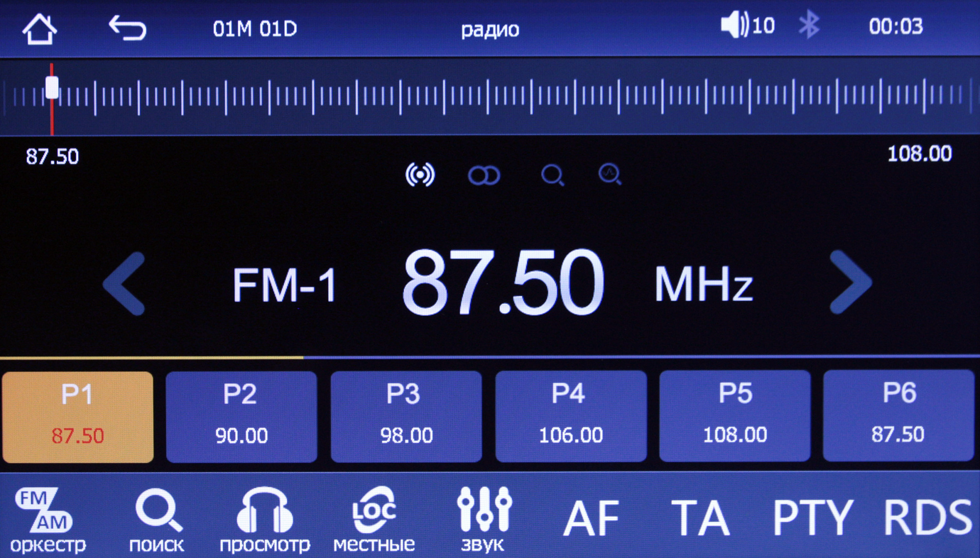This screenshot has height=558, width=980.
Task: Click the frequency tuning slider handle
Action: 52,88
